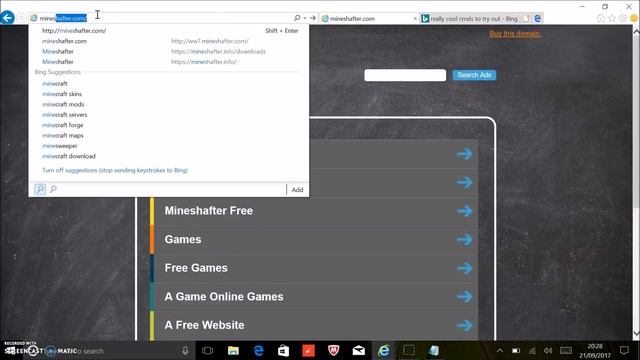This screenshot has width=640, height=360.
Task: Click the arrow beside Mineshafter Free
Action: point(464,211)
